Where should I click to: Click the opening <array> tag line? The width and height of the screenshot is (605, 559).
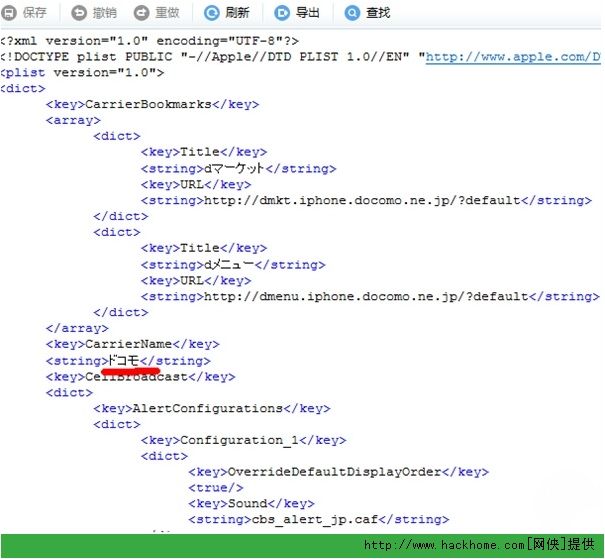click(x=73, y=120)
